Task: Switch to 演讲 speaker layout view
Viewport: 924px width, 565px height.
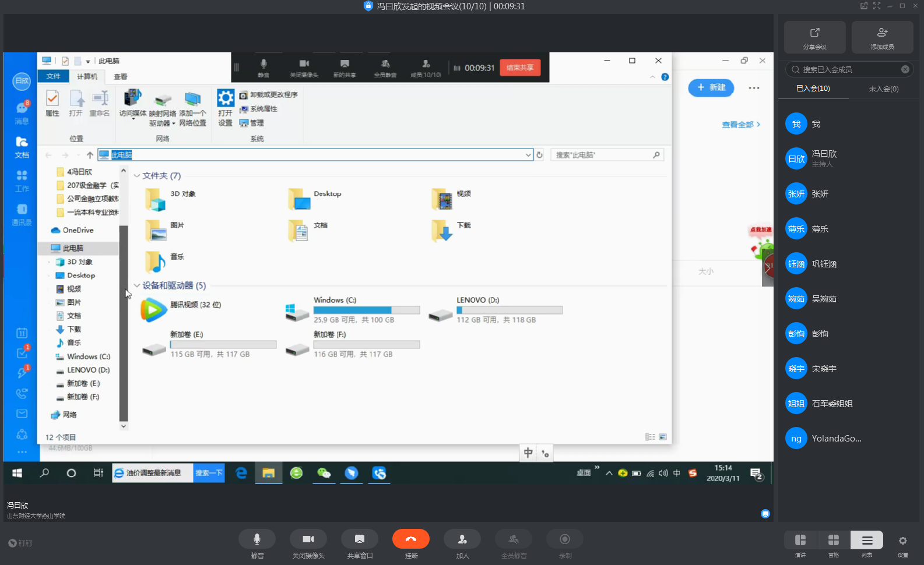Action: pyautogui.click(x=800, y=541)
